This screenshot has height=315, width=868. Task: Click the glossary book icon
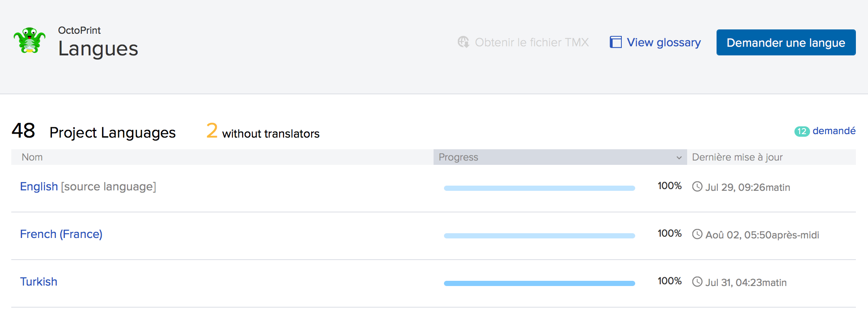[x=616, y=42]
